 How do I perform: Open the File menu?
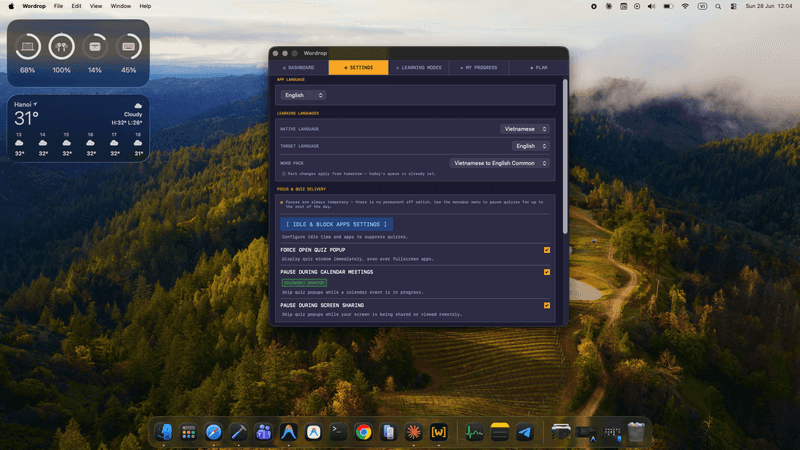click(x=58, y=6)
